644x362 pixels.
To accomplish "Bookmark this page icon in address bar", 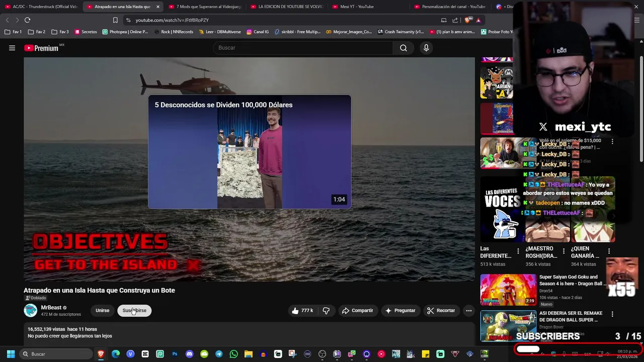I will [x=115, y=20].
